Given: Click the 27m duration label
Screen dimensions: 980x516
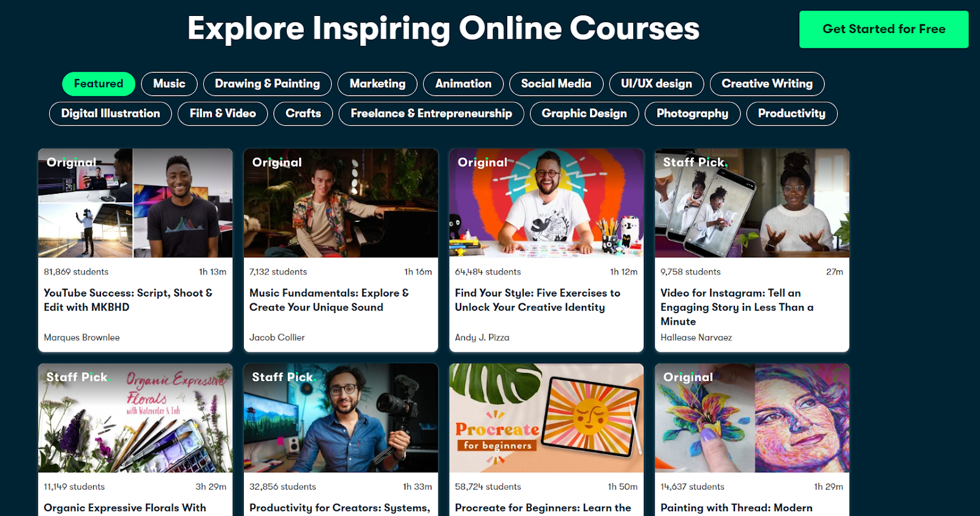Looking at the screenshot, I should pos(834,272).
